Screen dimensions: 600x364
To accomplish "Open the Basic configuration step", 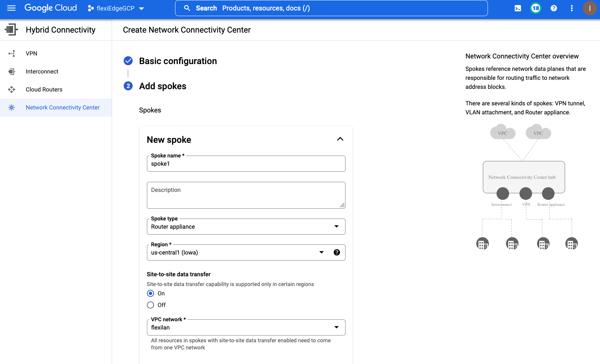I will [178, 61].
